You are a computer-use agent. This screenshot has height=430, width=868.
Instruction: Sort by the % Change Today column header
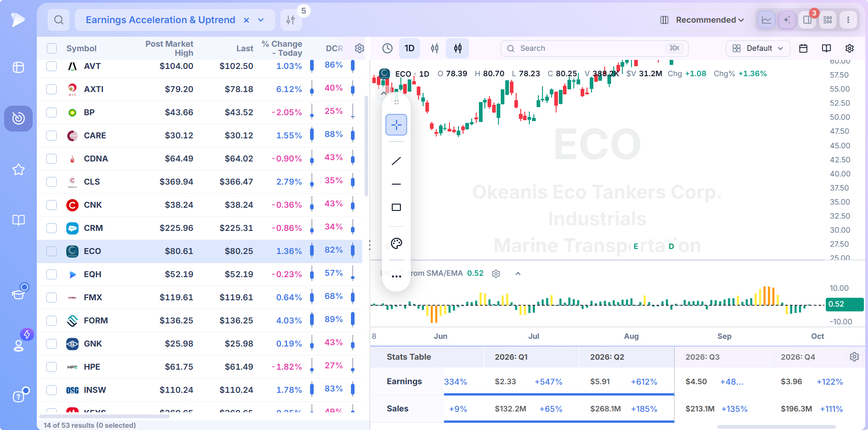[282, 49]
